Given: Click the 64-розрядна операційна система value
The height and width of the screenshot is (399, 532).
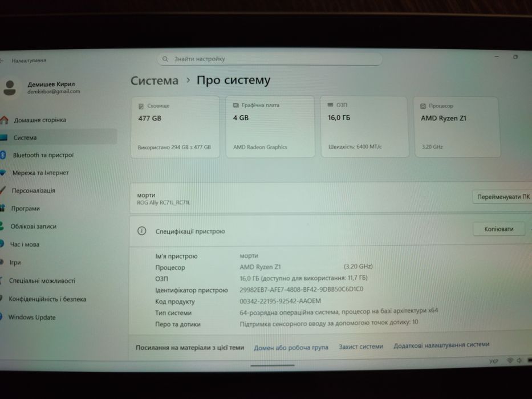Looking at the screenshot, I should (x=339, y=311).
